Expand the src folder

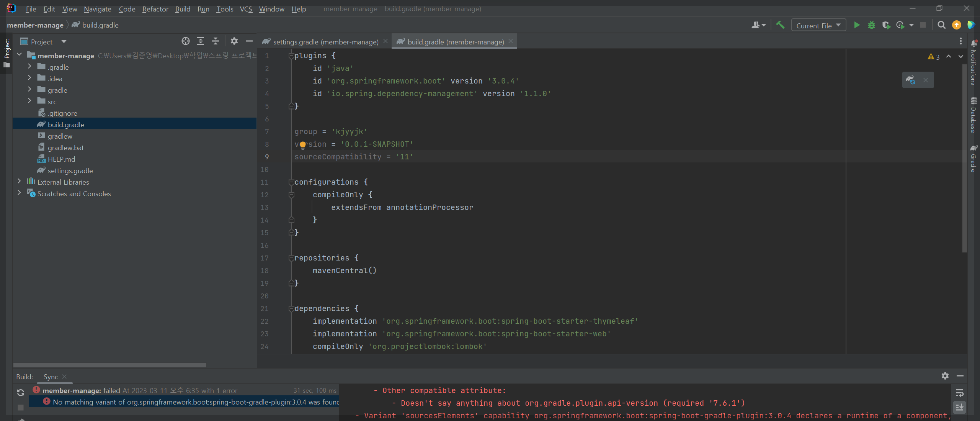(29, 101)
